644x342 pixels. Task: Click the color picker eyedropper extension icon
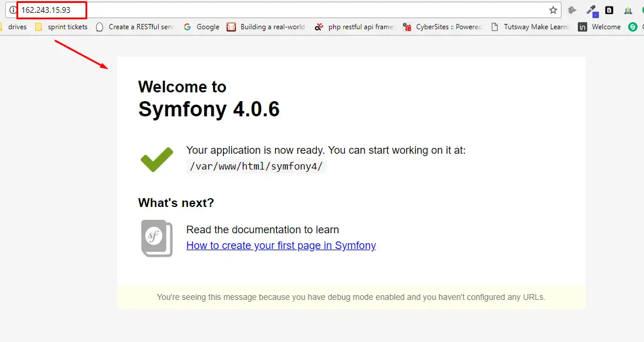click(x=592, y=11)
